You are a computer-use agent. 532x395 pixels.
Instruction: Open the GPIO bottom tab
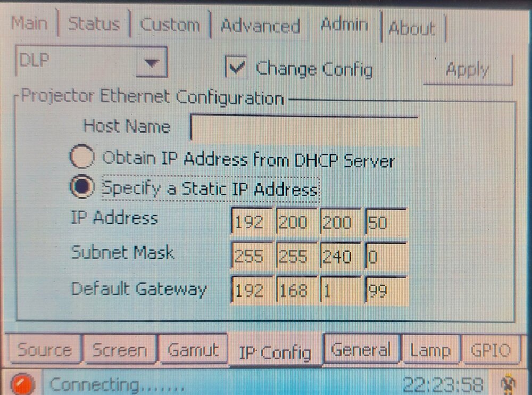click(491, 350)
